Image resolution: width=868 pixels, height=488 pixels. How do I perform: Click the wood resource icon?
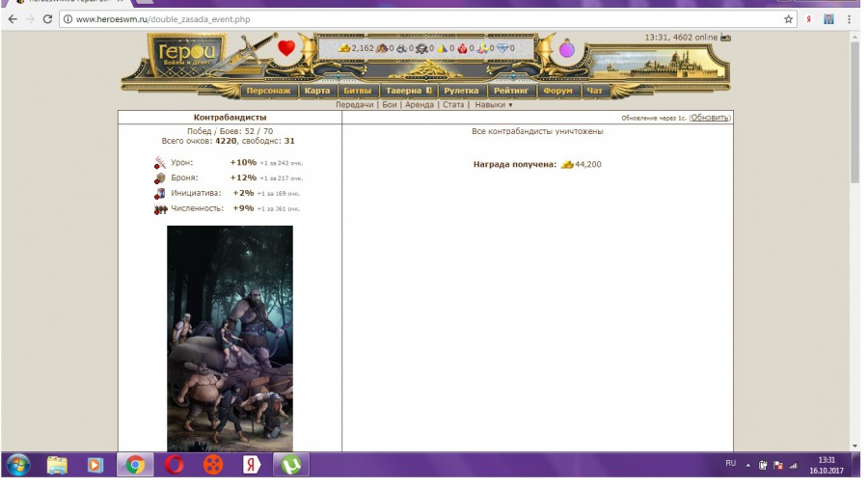[x=381, y=48]
